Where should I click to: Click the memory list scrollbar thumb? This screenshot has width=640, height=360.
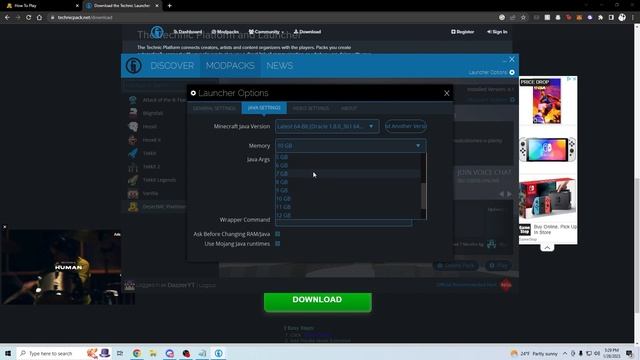point(423,196)
